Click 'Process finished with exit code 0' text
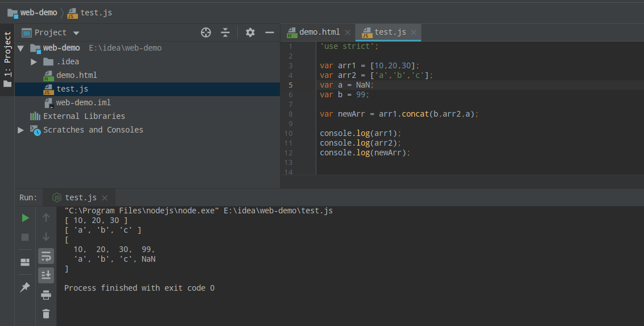 pyautogui.click(x=139, y=288)
